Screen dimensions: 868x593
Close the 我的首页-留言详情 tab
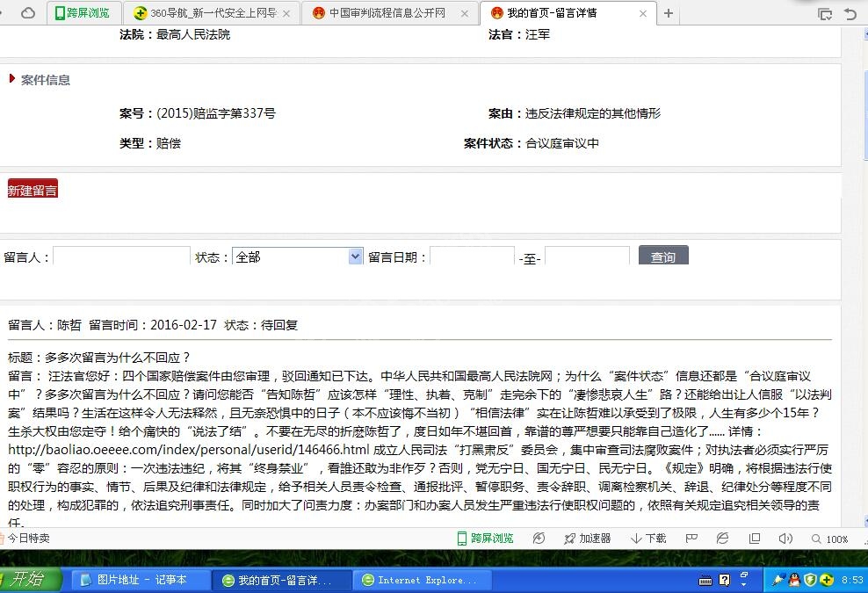pyautogui.click(x=643, y=13)
